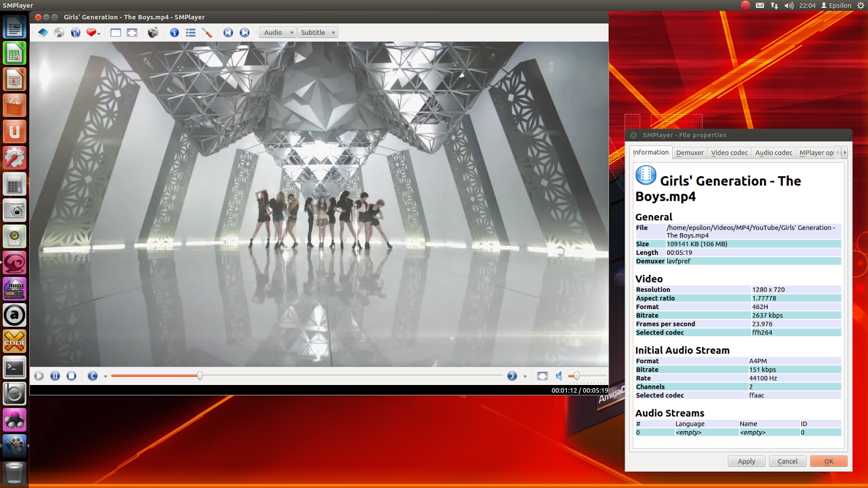Switch to the Video codec tab
This screenshot has height=488, width=868.
coord(729,153)
